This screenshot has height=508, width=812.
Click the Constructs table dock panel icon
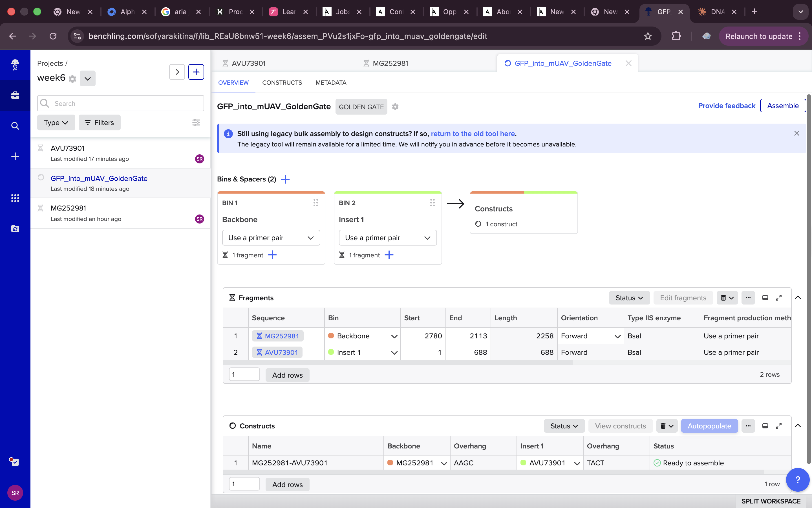pos(765,426)
